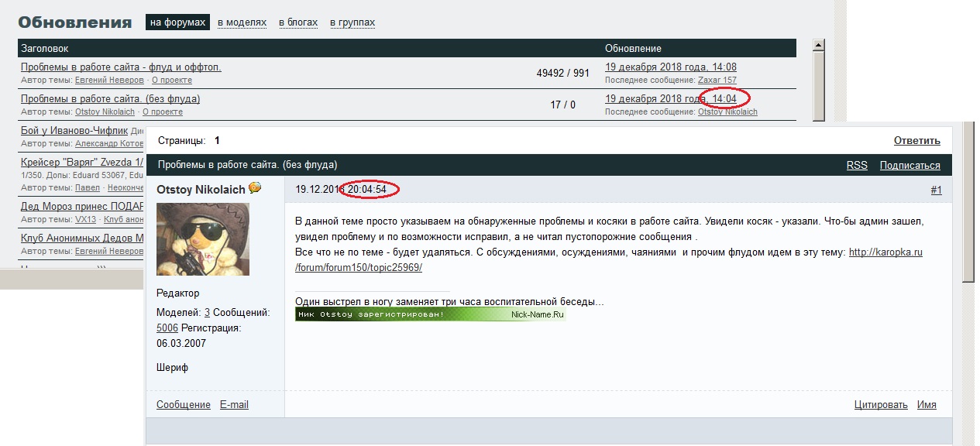Click Otstoy Nikolaich's avatar picture
Viewport: 980px width, 446px height.
point(203,239)
